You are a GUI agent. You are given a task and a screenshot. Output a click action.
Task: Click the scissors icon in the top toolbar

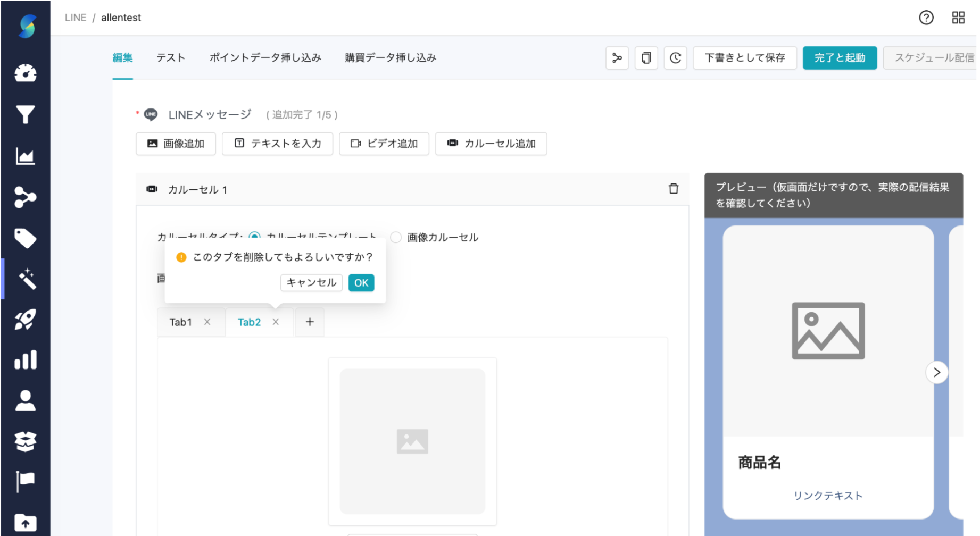tap(617, 58)
